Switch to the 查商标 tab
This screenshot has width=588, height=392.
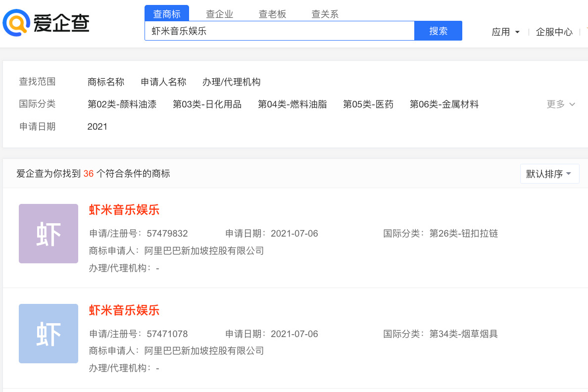pos(167,13)
